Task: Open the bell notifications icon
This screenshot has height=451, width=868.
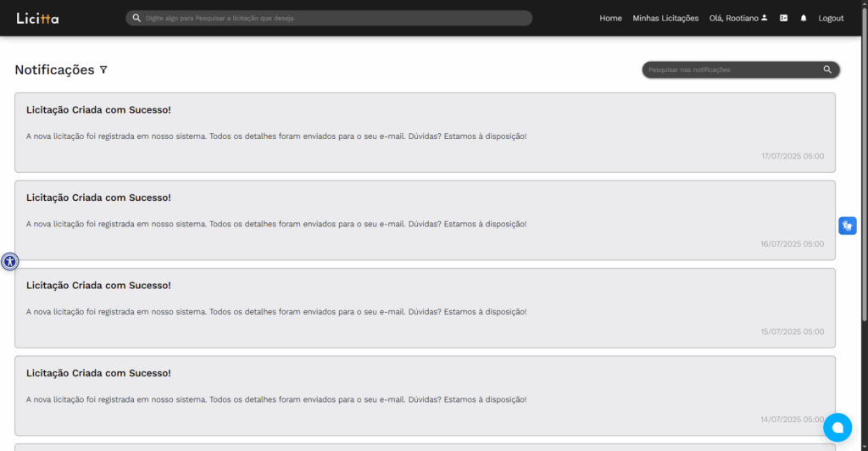Action: coord(804,19)
